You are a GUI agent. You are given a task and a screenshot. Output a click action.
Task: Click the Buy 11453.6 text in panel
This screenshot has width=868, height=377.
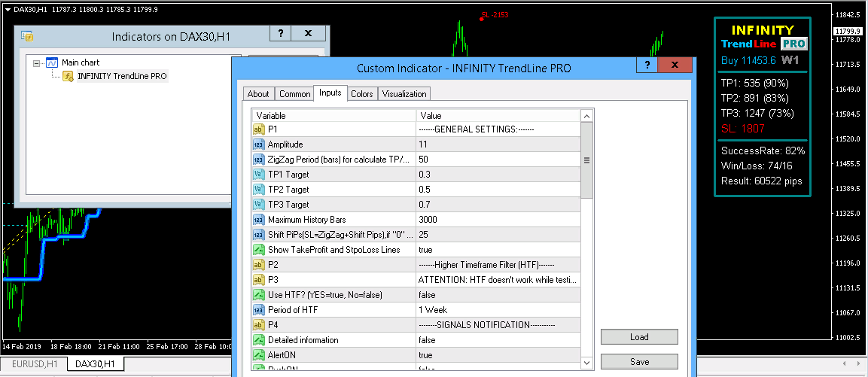pyautogui.click(x=748, y=60)
